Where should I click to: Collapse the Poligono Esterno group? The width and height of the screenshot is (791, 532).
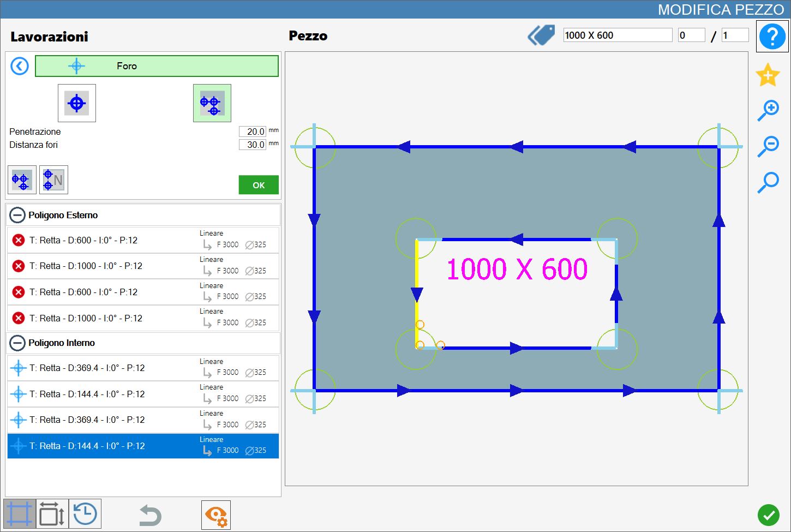coord(17,215)
